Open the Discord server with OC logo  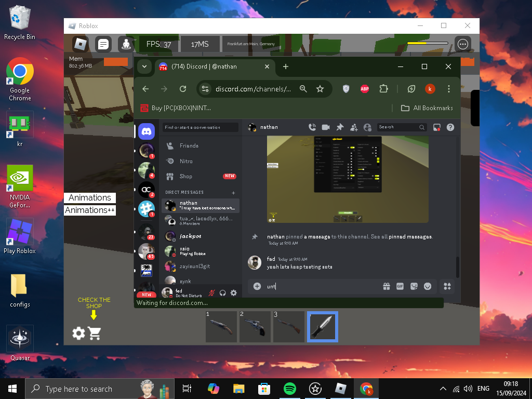(147, 190)
